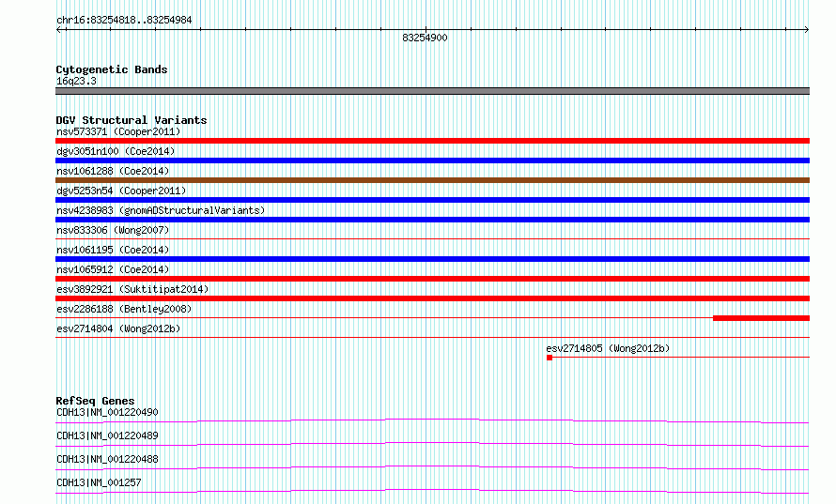836x504 pixels.
Task: Click the right arrow of the ruler
Action: click(x=807, y=30)
